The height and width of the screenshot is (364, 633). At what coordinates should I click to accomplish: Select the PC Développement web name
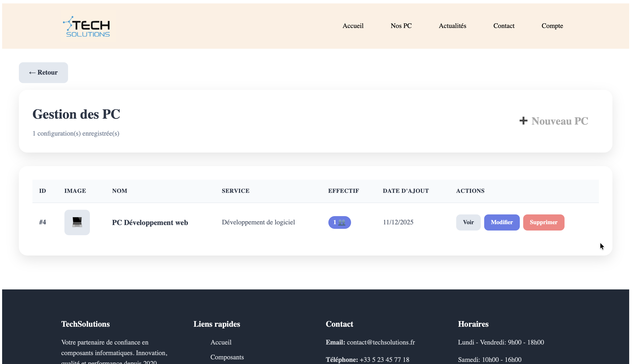click(150, 222)
